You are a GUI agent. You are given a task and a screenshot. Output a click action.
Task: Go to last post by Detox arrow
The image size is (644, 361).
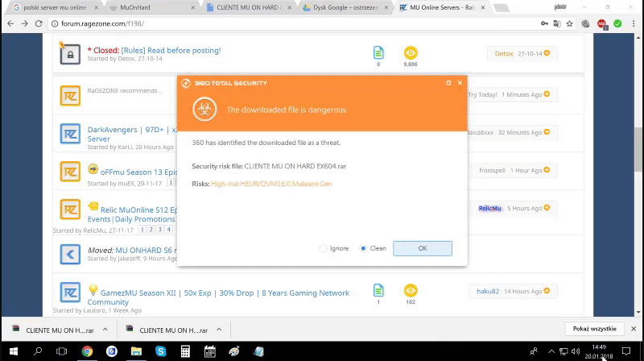tap(547, 53)
